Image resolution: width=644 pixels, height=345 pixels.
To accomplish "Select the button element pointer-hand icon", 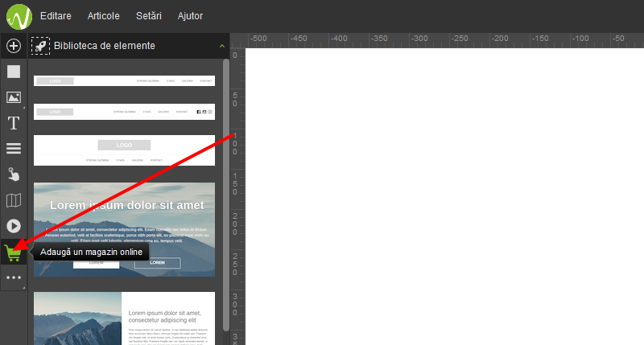I will [14, 175].
